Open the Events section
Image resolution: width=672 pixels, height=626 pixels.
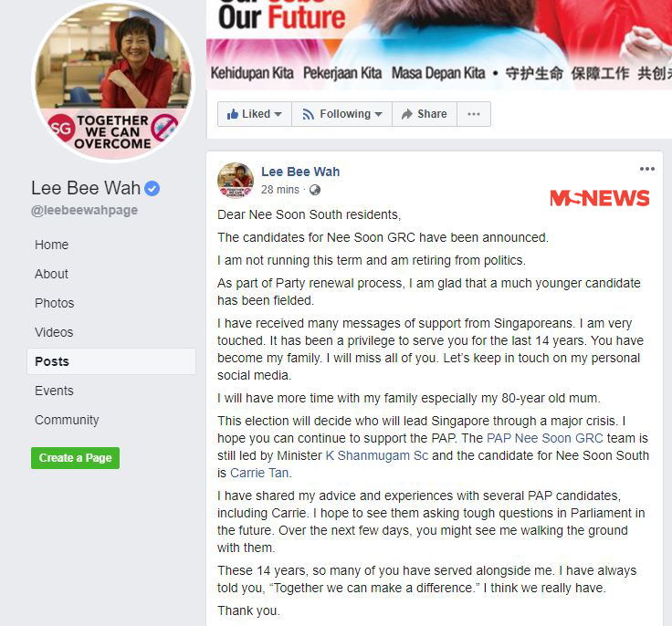click(x=54, y=391)
